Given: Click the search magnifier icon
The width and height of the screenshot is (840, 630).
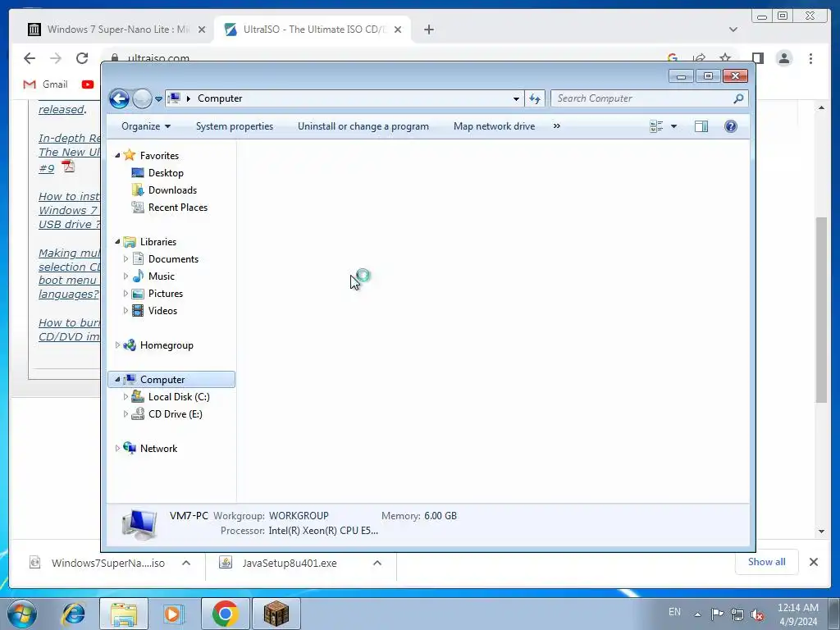Looking at the screenshot, I should pyautogui.click(x=739, y=98).
